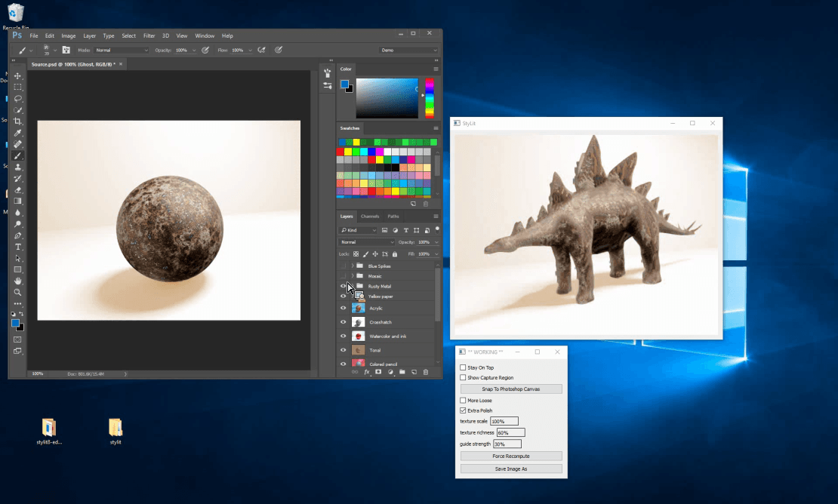
Task: Select the Brush tool in toolbar
Action: point(17,156)
